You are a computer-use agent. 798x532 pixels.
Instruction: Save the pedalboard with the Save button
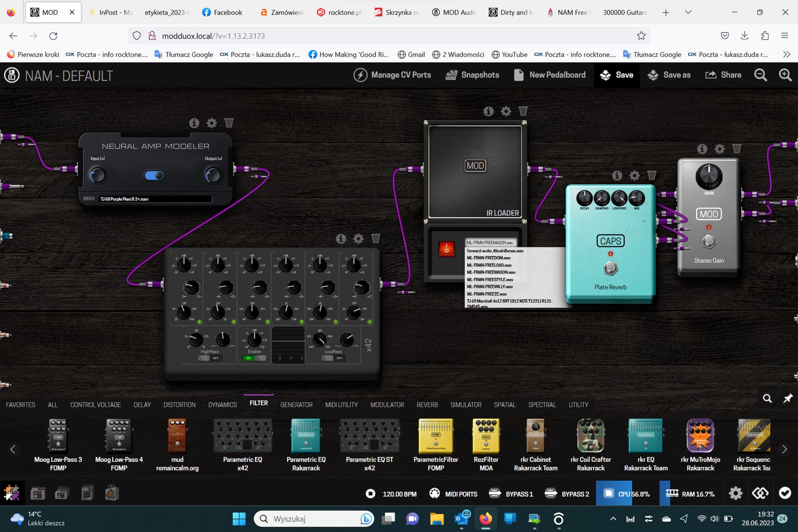[617, 75]
